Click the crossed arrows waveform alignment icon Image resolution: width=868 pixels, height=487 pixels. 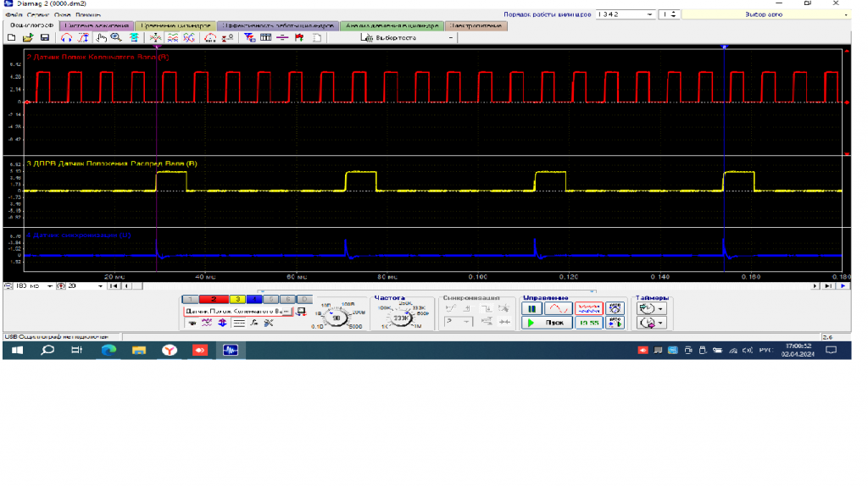point(156,37)
